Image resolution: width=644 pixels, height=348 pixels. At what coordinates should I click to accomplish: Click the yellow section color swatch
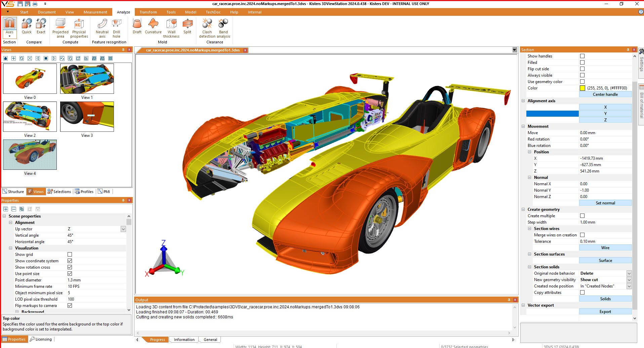tap(582, 88)
